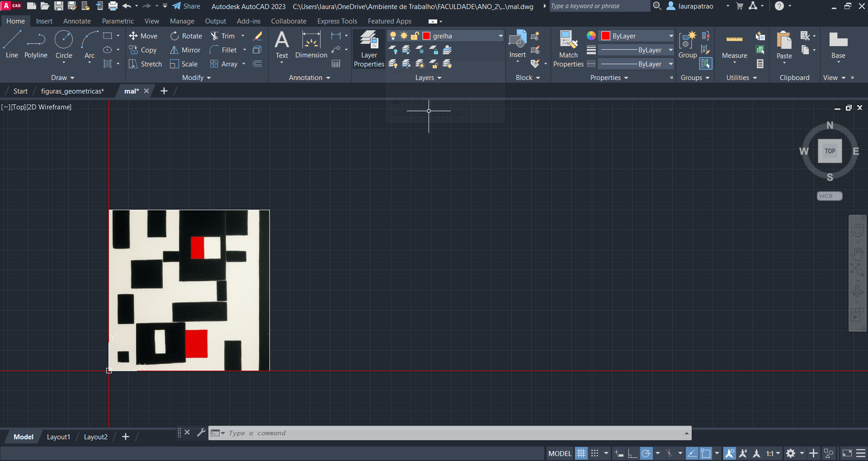Viewport: 868px width, 461px height.
Task: Toggle polar tracking in status bar
Action: tap(646, 453)
